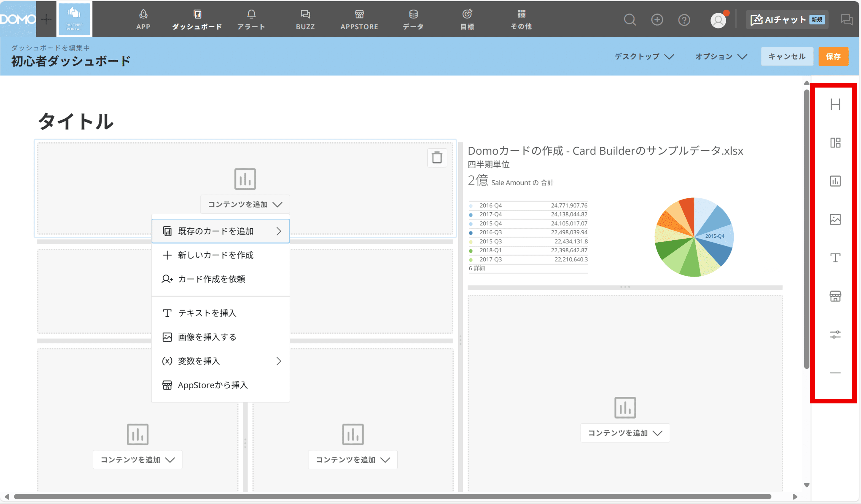Click the text (T) icon in right sidebar
861x504 pixels.
pyautogui.click(x=835, y=258)
